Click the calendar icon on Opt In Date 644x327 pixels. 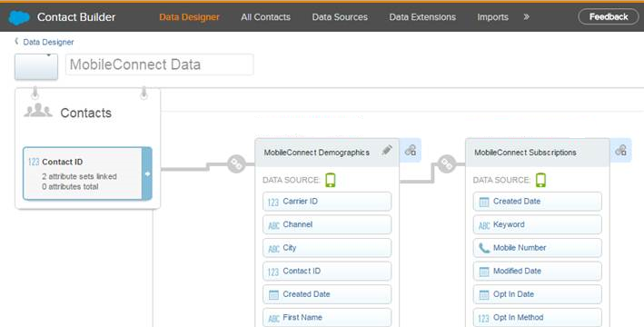(484, 295)
